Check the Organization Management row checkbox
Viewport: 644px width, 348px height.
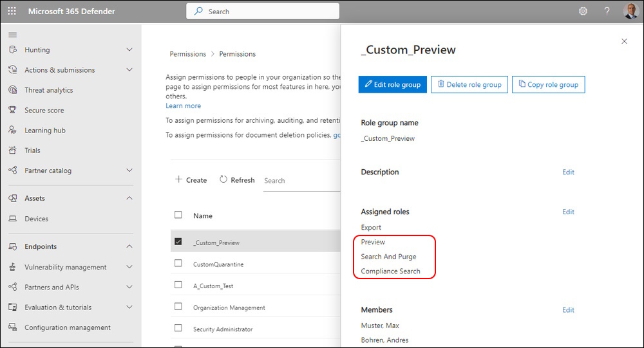pos(178,306)
